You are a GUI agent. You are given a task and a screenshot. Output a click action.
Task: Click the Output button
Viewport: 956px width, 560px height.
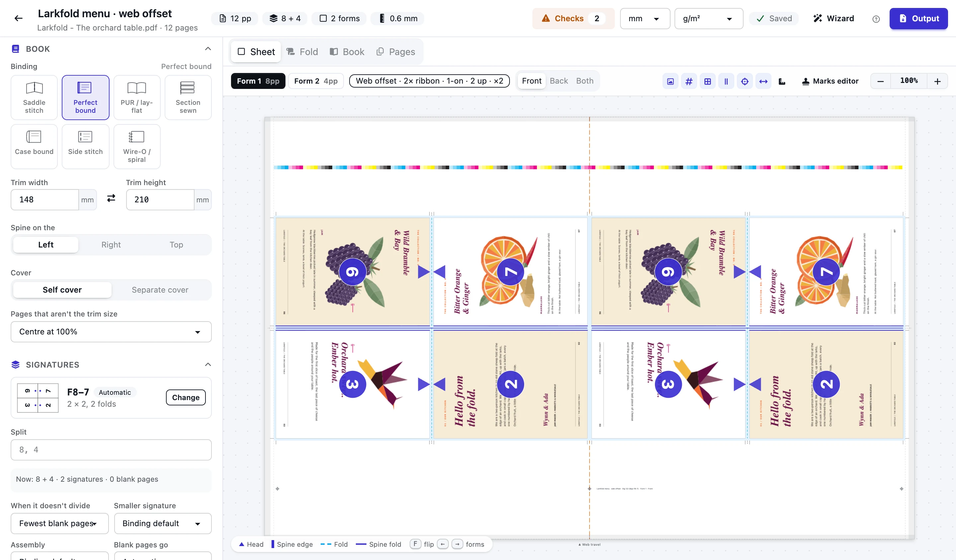tap(918, 19)
